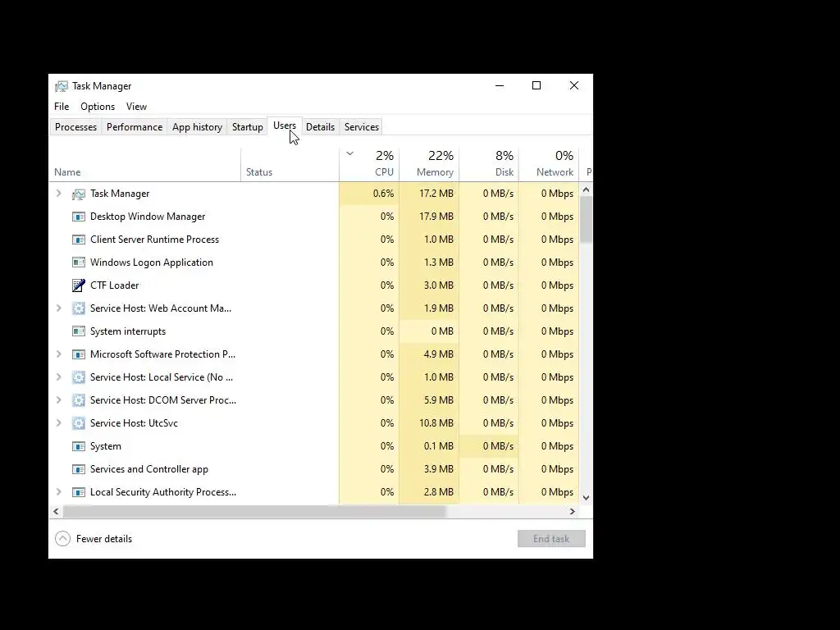Expand Microsoft Software Protection Platform row
The width and height of the screenshot is (840, 630).
coord(59,354)
